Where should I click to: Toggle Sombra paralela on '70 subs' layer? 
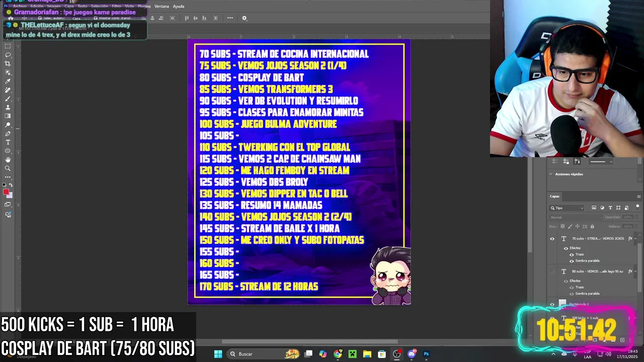click(572, 260)
